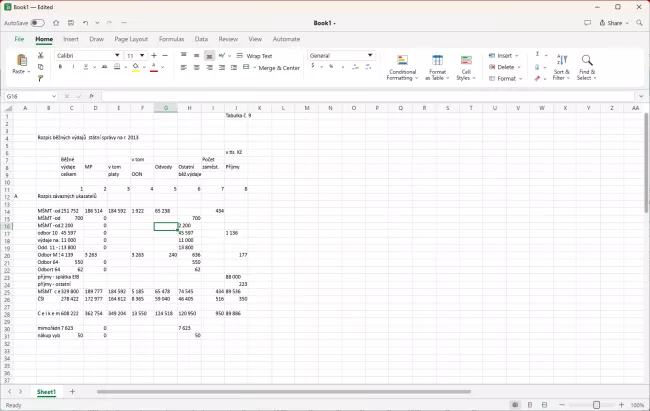Expand Cell Styles menu
The image size is (650, 411).
point(466,68)
